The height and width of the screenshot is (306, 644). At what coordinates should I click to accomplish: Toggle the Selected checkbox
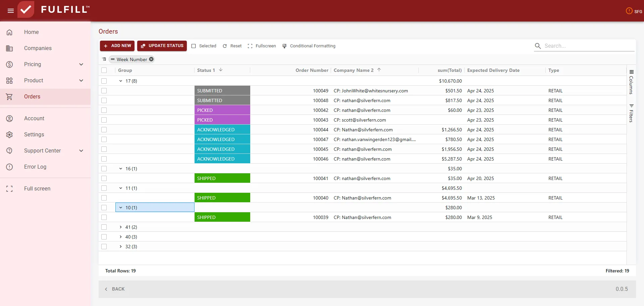pyautogui.click(x=194, y=46)
